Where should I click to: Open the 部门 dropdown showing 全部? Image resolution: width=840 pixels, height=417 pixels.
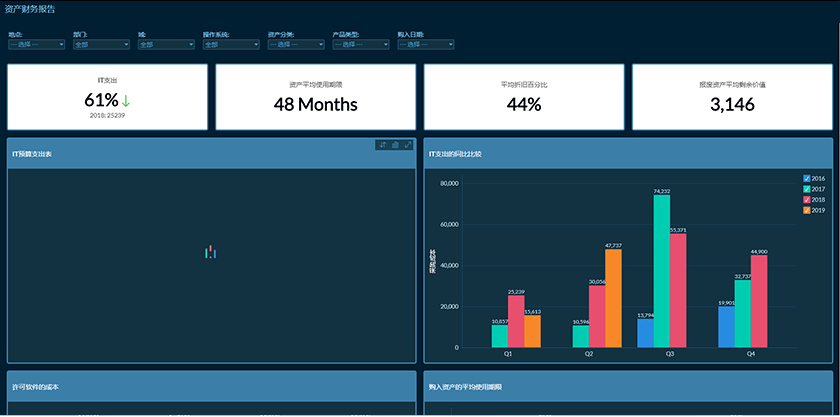coord(101,44)
